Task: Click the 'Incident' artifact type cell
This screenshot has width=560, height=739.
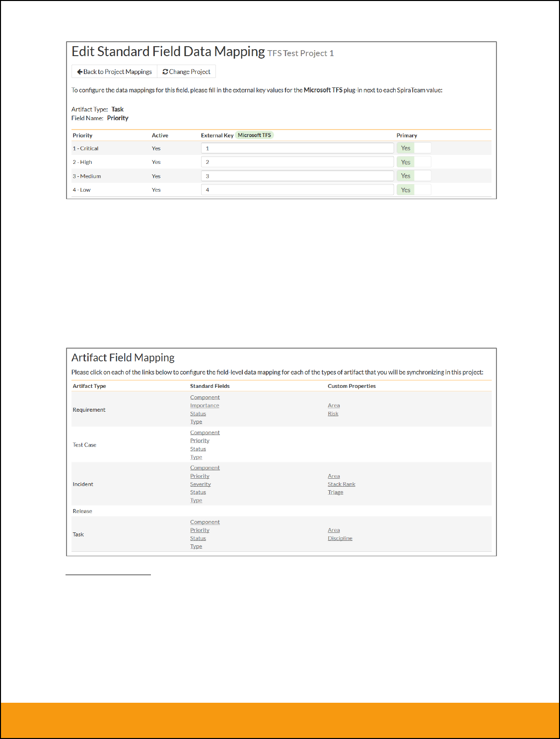Action: point(83,484)
